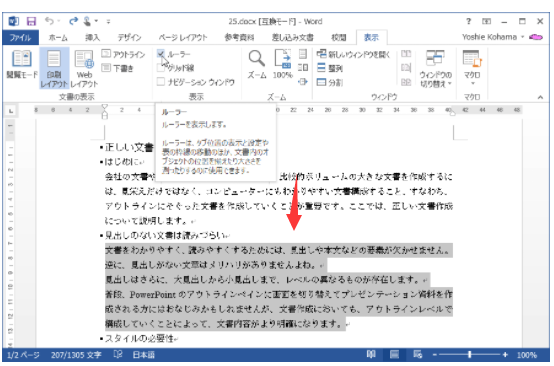Click the vertical ruler on left side
Image resolution: width=554 pixels, height=366 pixels.
coord(11,233)
